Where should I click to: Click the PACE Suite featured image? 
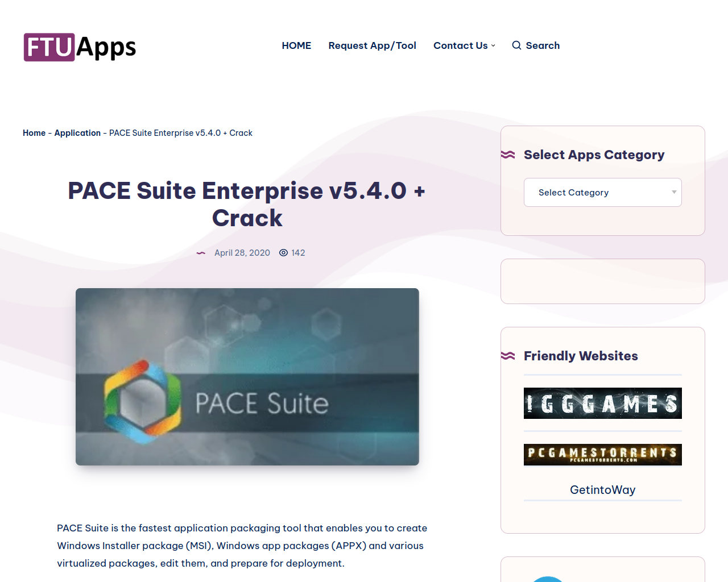(x=247, y=377)
